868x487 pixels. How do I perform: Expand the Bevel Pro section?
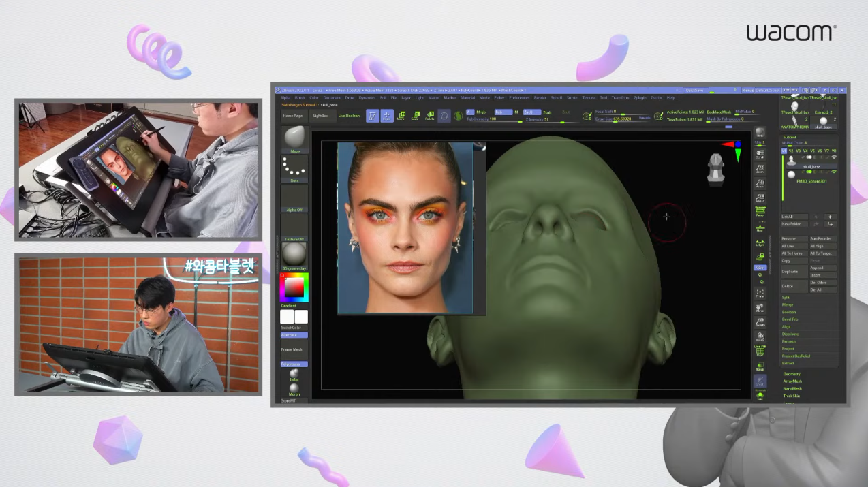[790, 319]
